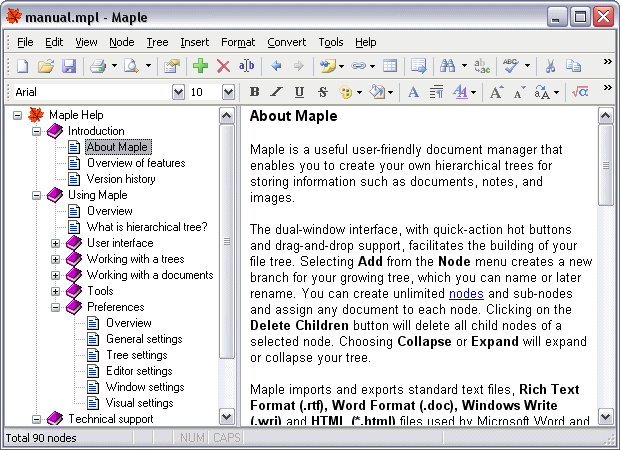Open the Node menu
Image resolution: width=620 pixels, height=450 pixels.
coord(122,42)
